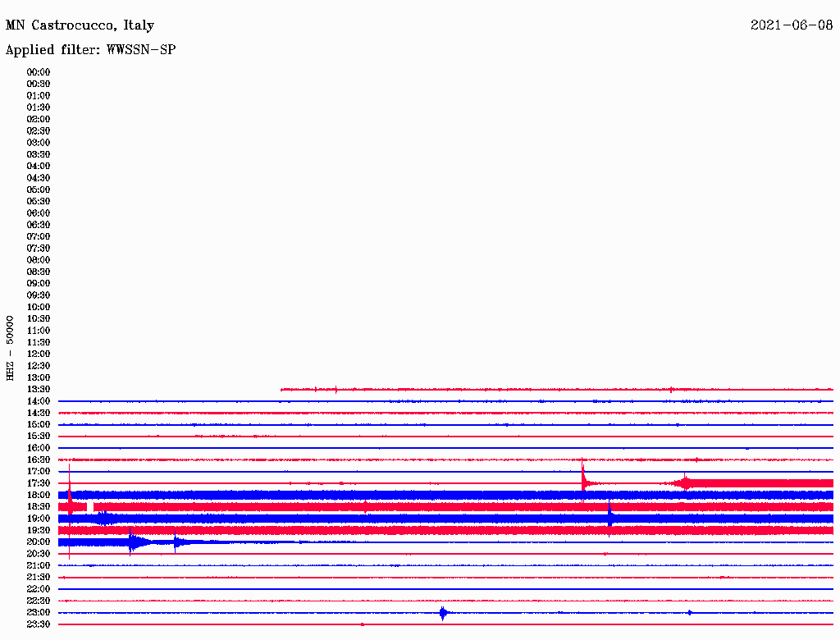Click the 21:00 time label
840x640 pixels.
tap(39, 565)
